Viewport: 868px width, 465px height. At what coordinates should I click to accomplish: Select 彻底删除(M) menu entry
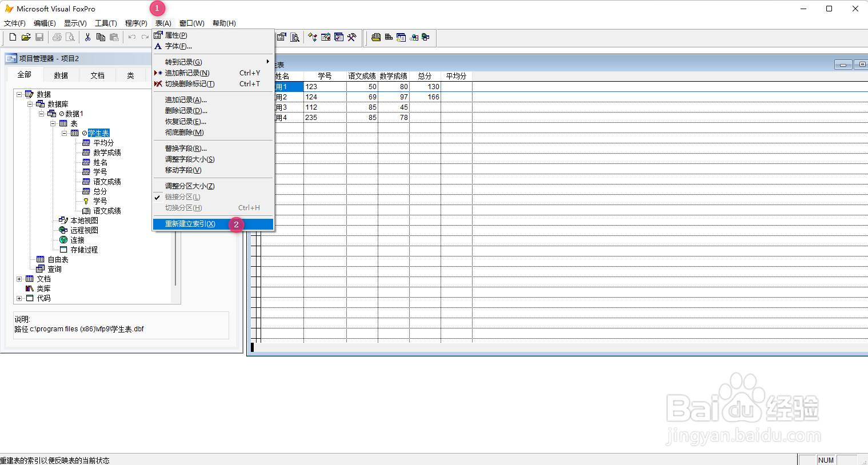click(x=213, y=133)
